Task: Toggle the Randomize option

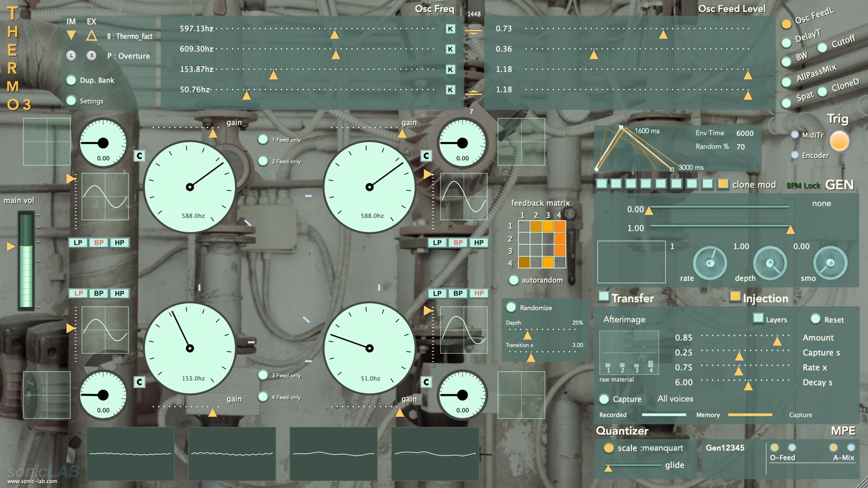Action: 511,307
